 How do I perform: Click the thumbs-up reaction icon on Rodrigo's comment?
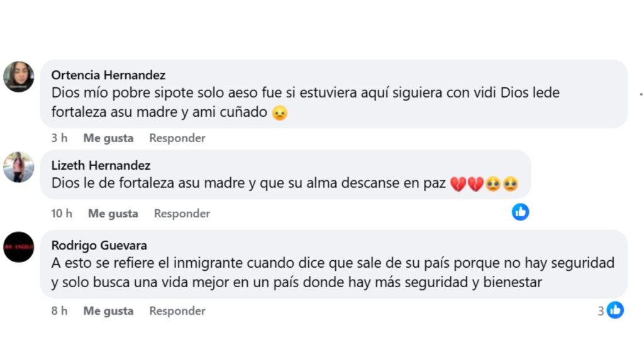click(614, 309)
